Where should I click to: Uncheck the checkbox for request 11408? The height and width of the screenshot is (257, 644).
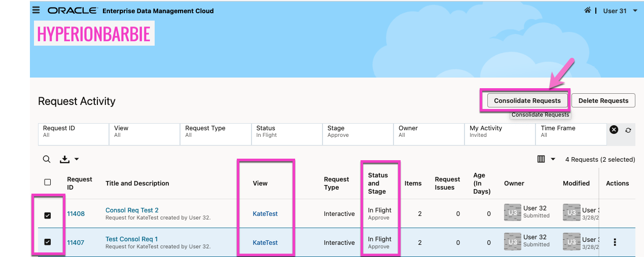tap(48, 215)
